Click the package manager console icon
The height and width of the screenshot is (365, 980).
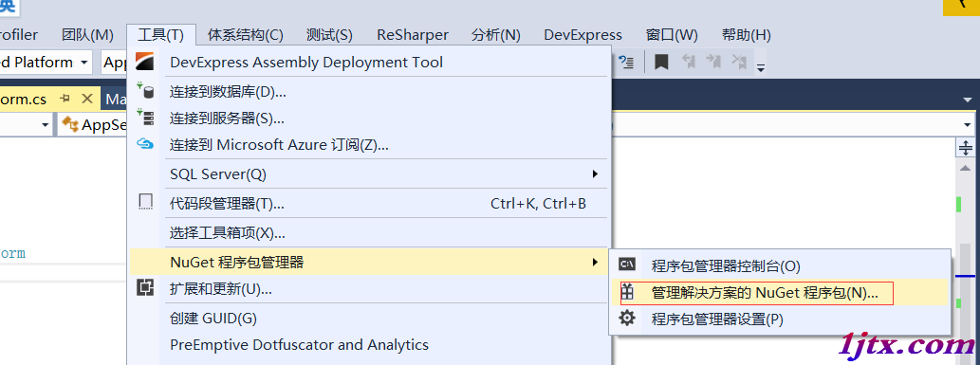(x=627, y=265)
